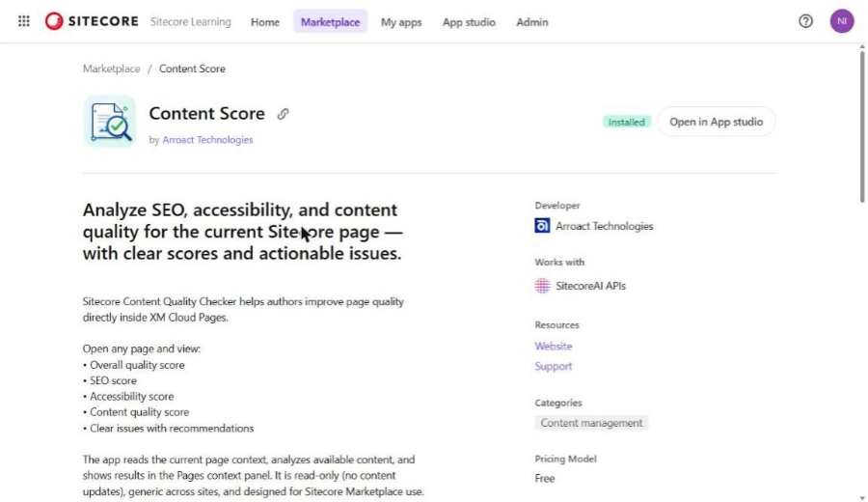868x502 pixels.
Task: Click the Arroact Technologies developer logo
Action: point(542,226)
